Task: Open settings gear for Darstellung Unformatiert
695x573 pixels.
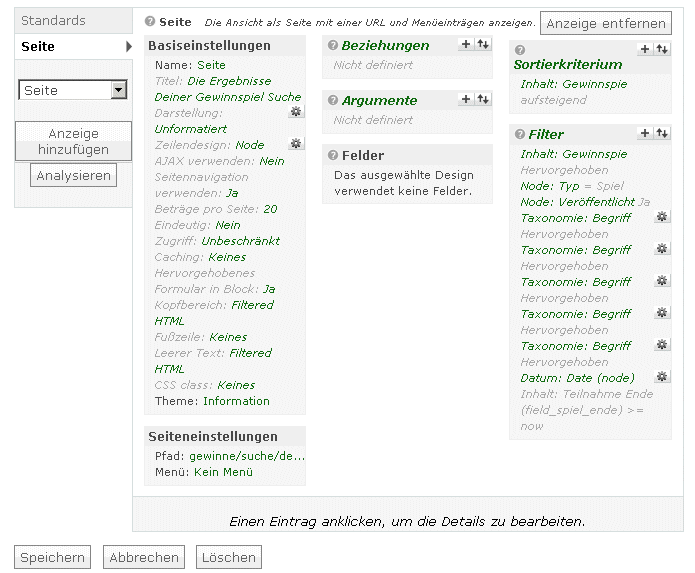Action: pos(295,112)
